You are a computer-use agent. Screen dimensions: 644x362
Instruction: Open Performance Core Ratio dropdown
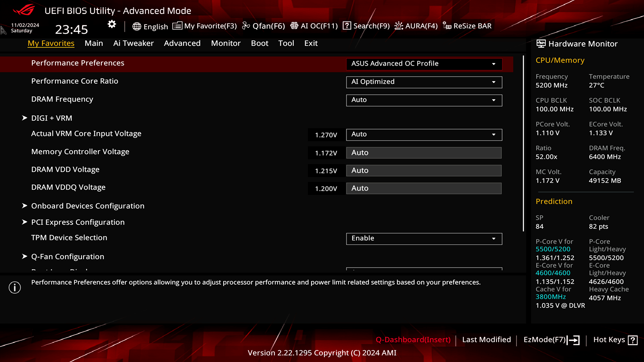(x=424, y=82)
